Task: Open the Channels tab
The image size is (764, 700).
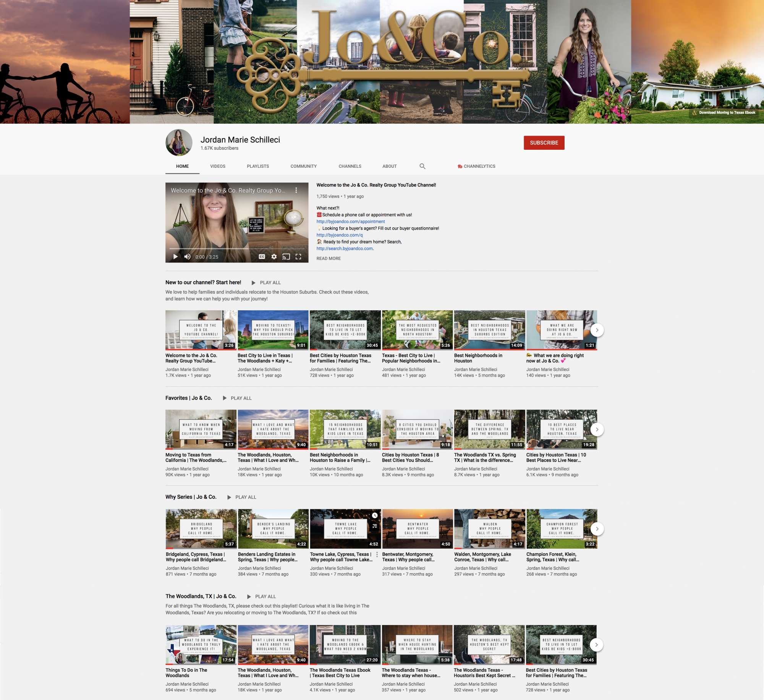Action: tap(350, 166)
